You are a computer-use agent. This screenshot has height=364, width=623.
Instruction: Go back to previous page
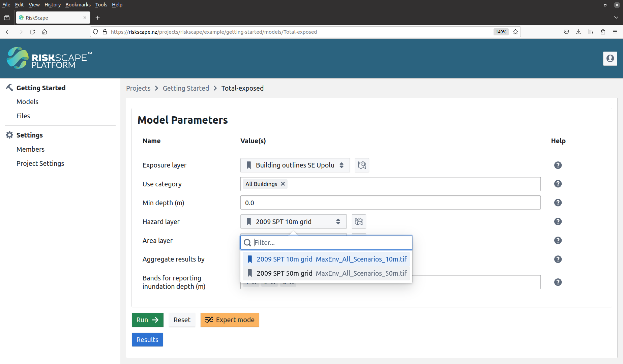(8, 32)
